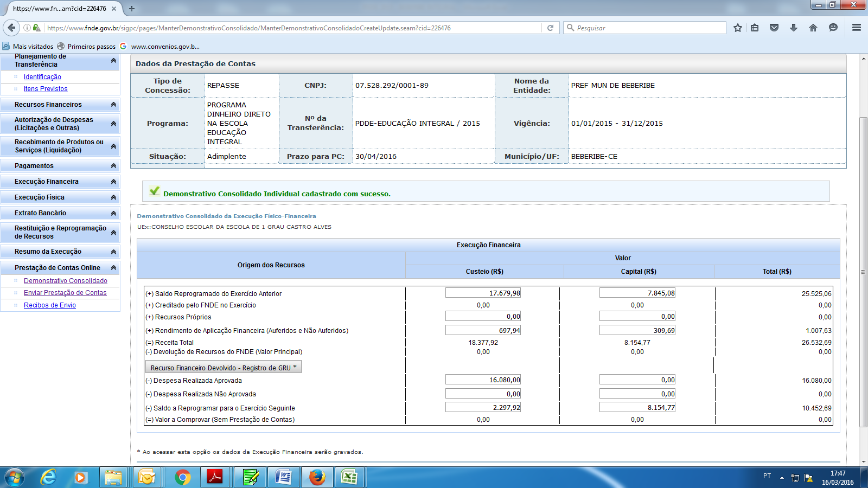Viewport: 868px width, 488px height.
Task: Reload the page with the refresh icon
Action: 550,28
